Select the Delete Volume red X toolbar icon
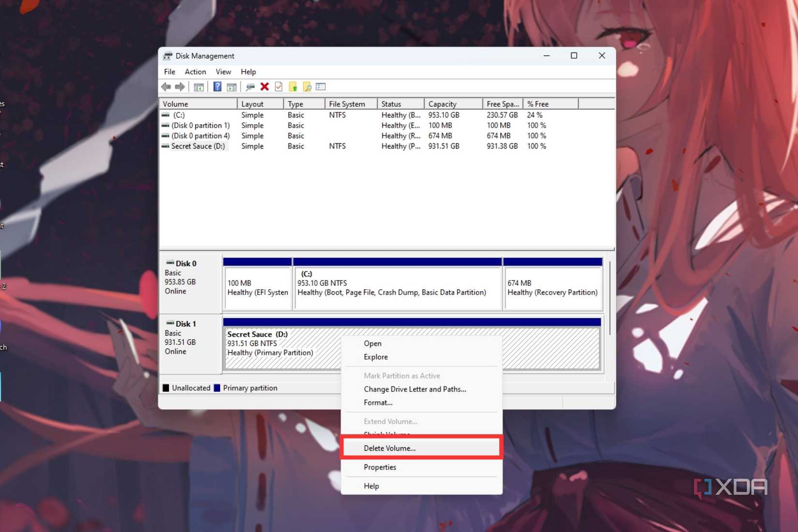The width and height of the screenshot is (798, 532). coord(265,87)
